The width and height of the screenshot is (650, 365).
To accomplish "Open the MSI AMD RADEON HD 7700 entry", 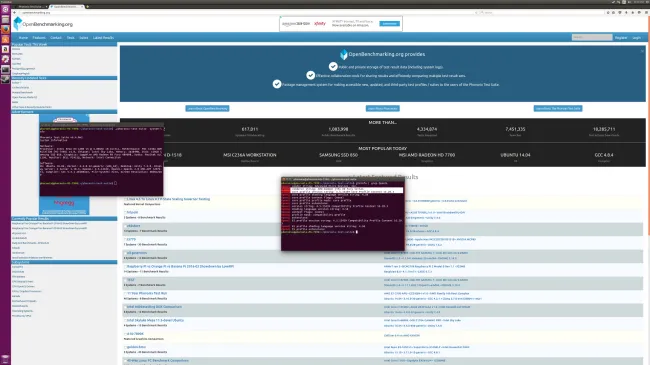I will (427, 155).
